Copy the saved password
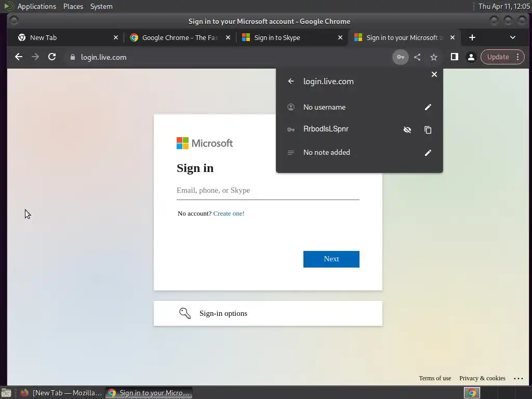532x399 pixels. [428, 129]
